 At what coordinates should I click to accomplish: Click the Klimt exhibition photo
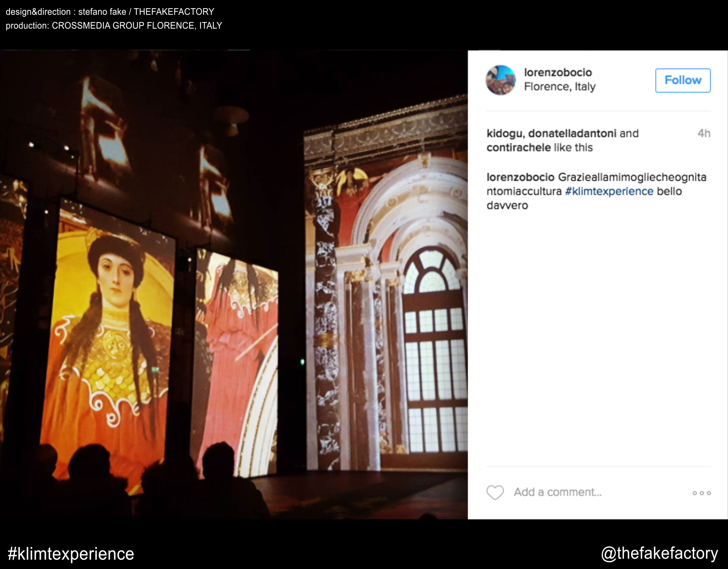click(234, 284)
